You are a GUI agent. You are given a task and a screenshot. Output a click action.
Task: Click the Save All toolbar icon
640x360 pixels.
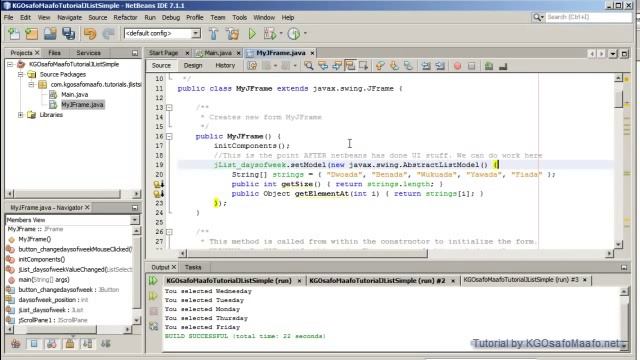[x=68, y=33]
